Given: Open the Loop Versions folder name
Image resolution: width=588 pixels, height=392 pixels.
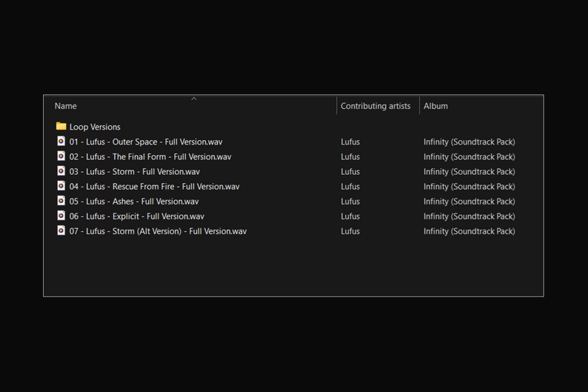Looking at the screenshot, I should click(x=95, y=127).
